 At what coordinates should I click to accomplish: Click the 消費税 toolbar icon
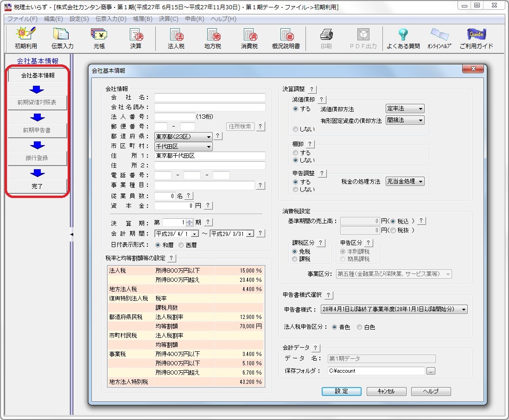(249, 38)
